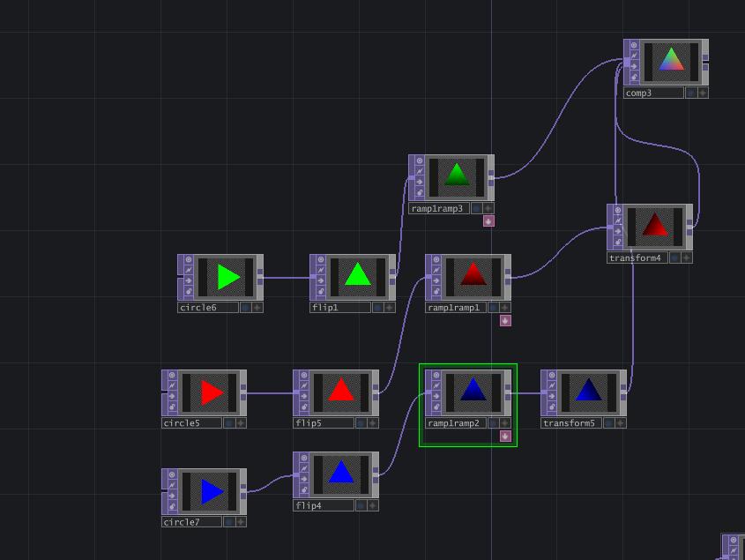
Task: Toggle the display flag on flip4
Action: coord(361,506)
